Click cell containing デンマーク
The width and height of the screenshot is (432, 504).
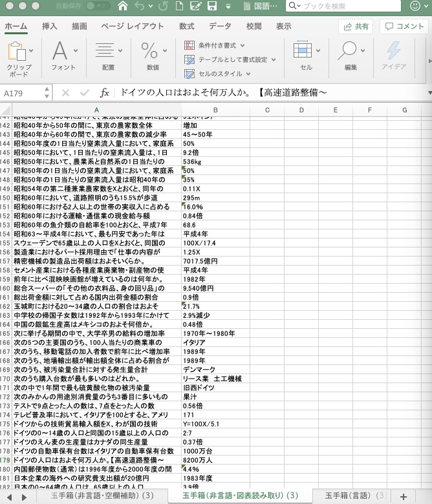(x=215, y=370)
